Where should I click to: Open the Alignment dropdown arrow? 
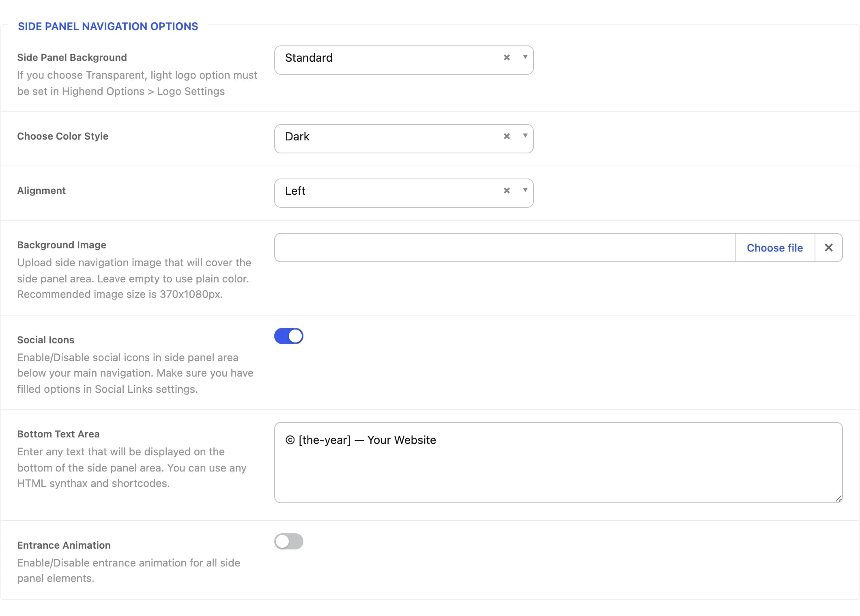point(525,190)
